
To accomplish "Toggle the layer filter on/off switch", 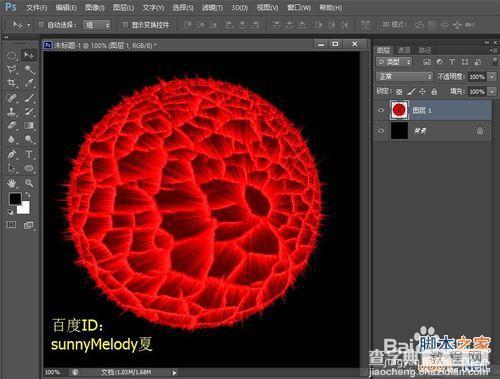I will pos(495,61).
